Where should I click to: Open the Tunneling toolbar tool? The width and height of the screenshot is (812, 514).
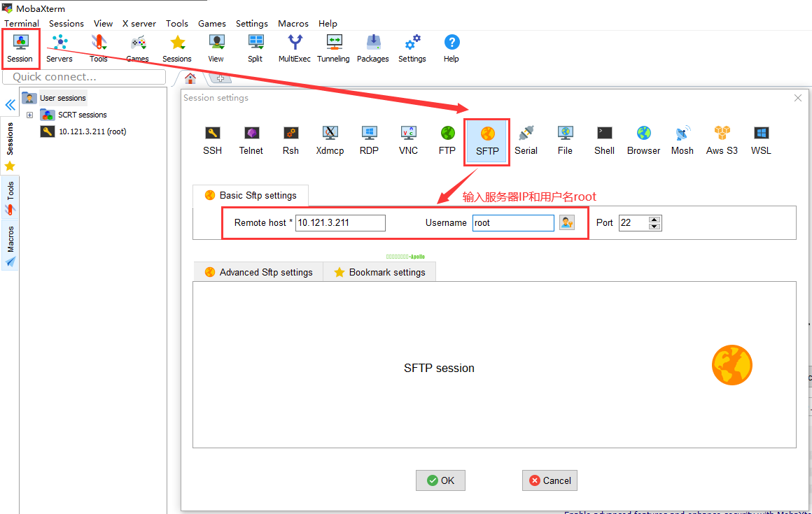click(x=333, y=48)
